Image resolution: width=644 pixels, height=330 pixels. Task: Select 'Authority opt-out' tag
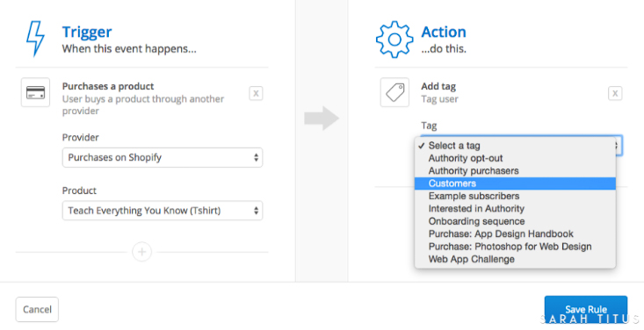coord(515,159)
